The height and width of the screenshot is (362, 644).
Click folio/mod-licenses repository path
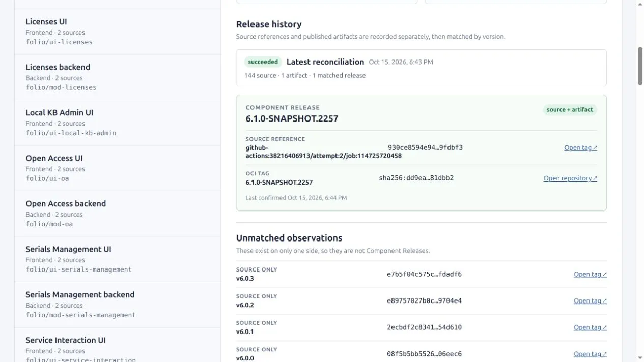pyautogui.click(x=61, y=87)
